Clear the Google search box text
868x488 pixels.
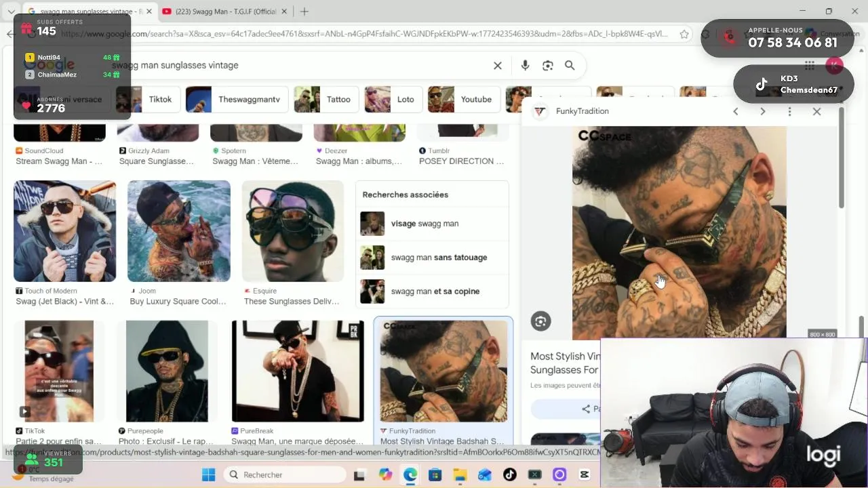(497, 66)
